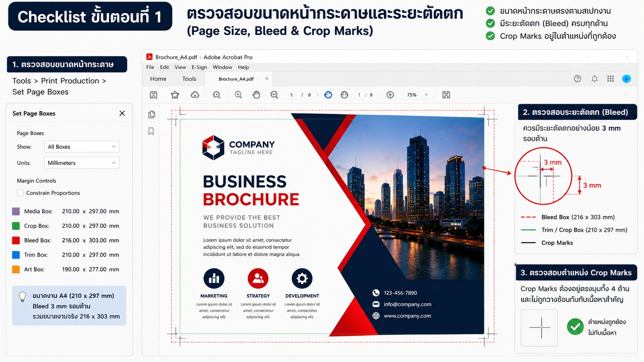
Task: Click the blue profile avatar icon
Action: coord(627,78)
